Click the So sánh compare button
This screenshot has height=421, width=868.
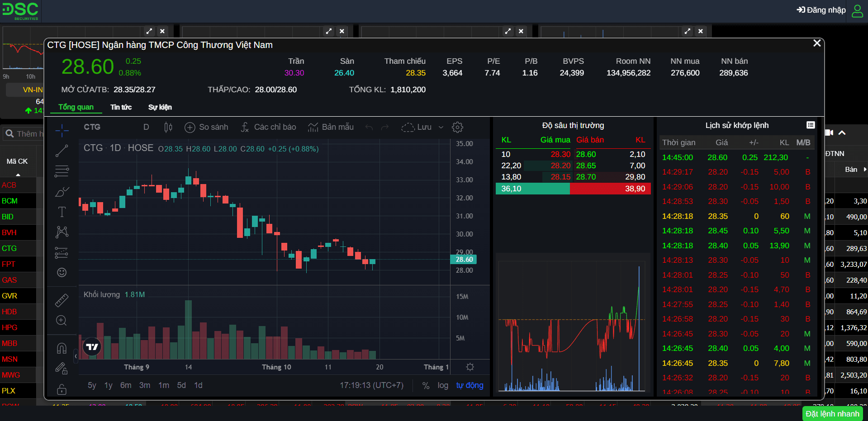[x=207, y=127]
